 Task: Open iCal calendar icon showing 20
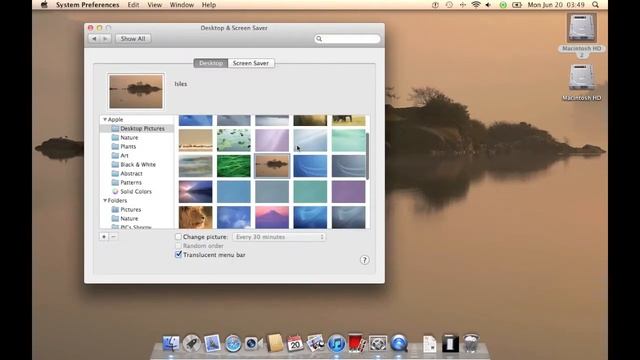[x=295, y=343]
